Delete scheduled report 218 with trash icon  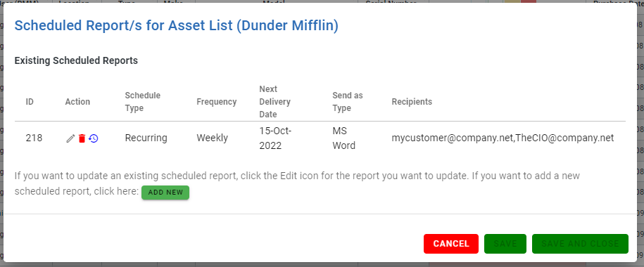82,138
